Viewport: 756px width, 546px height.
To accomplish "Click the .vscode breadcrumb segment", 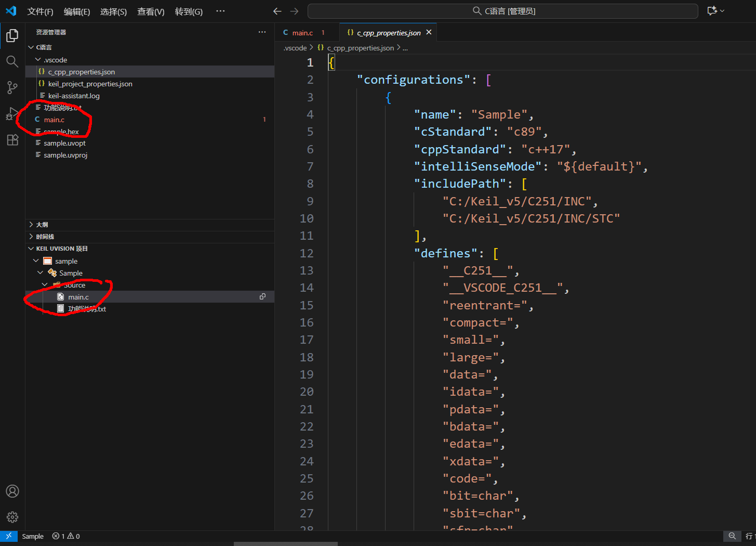I will pyautogui.click(x=295, y=48).
